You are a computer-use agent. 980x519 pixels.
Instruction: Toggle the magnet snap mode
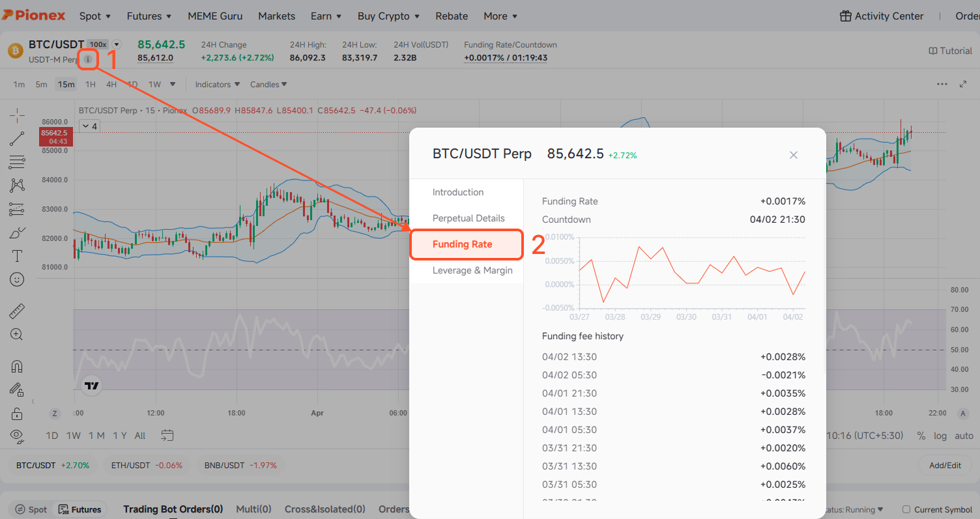[17, 367]
